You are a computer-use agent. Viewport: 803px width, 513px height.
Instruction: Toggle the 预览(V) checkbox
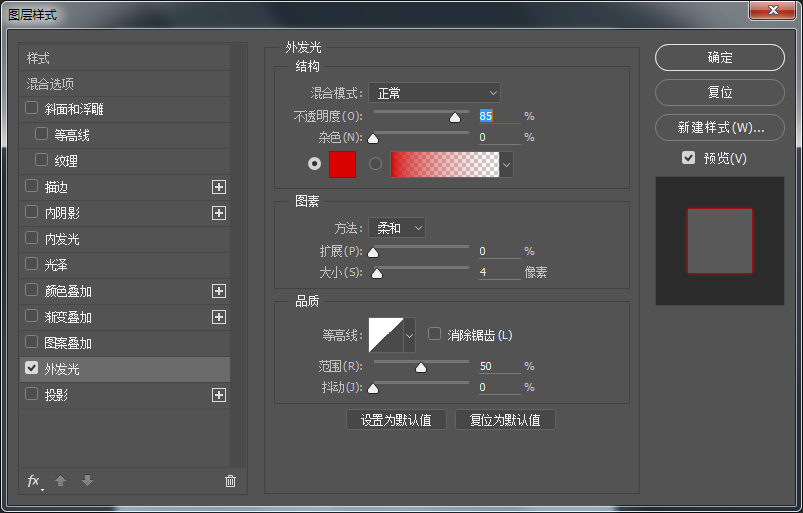pyautogui.click(x=688, y=158)
